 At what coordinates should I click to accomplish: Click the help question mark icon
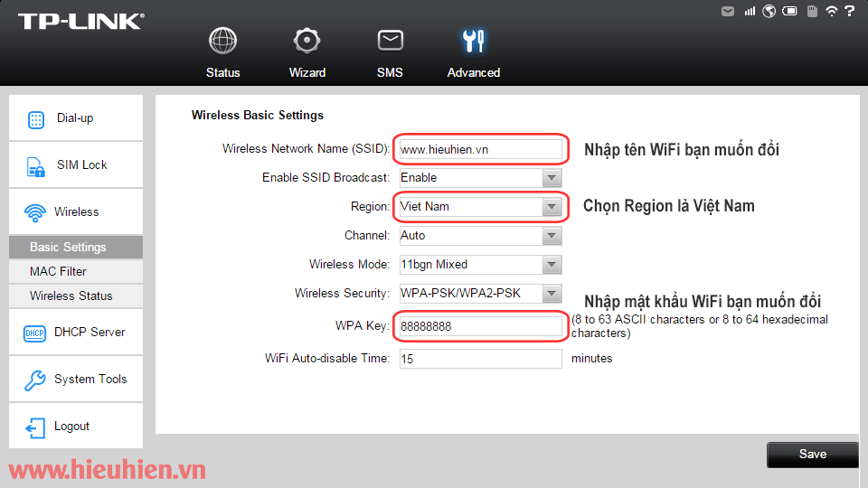click(x=849, y=11)
